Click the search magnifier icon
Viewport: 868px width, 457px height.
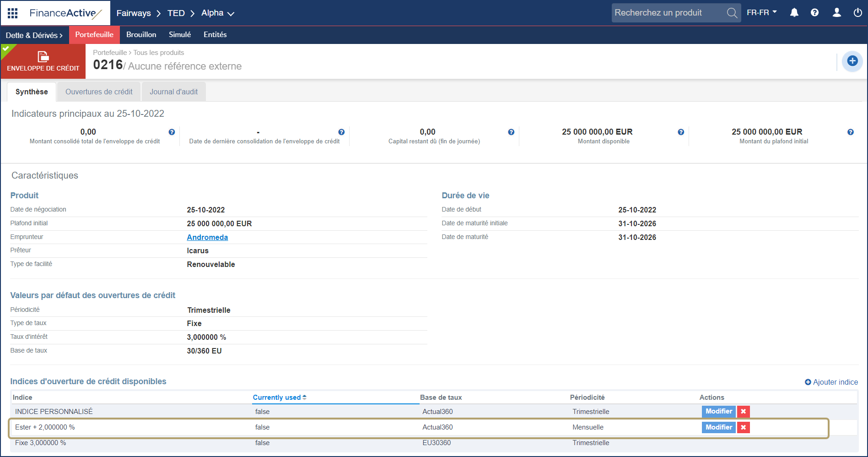(x=732, y=13)
